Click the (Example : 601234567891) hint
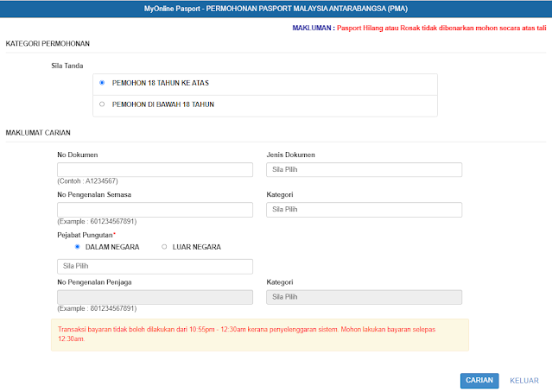The height and width of the screenshot is (392, 552). point(97,221)
